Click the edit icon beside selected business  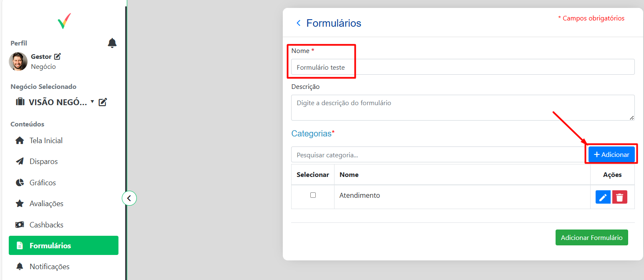103,102
